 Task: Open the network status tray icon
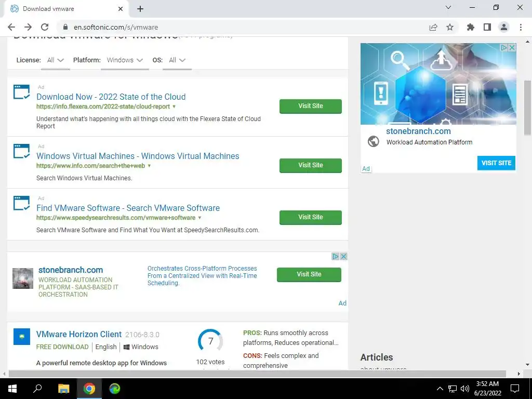(x=453, y=389)
